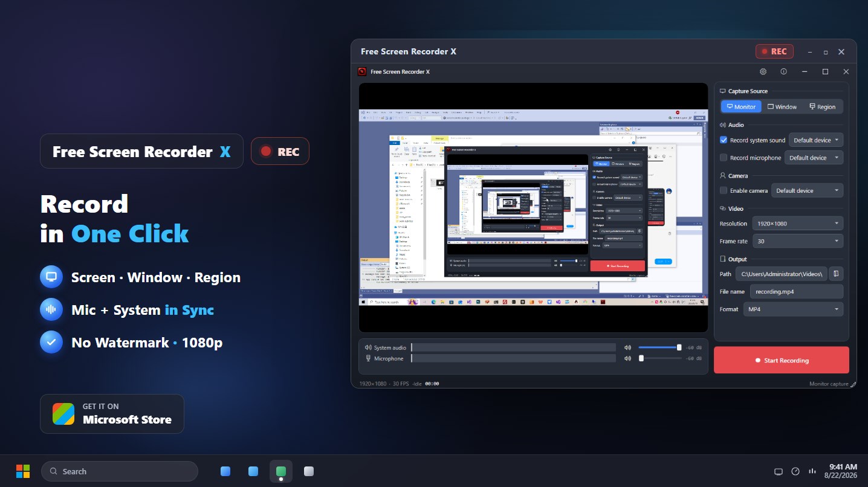This screenshot has width=868, height=487.
Task: Uncheck Record system sound
Action: coord(724,140)
